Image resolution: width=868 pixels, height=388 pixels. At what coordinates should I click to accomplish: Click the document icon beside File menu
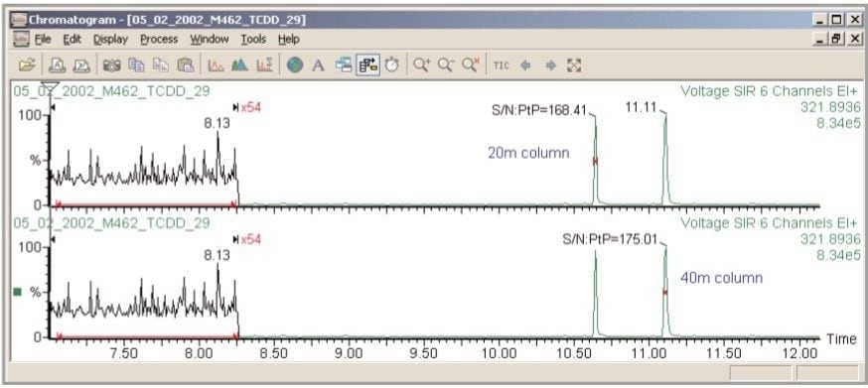[21, 40]
